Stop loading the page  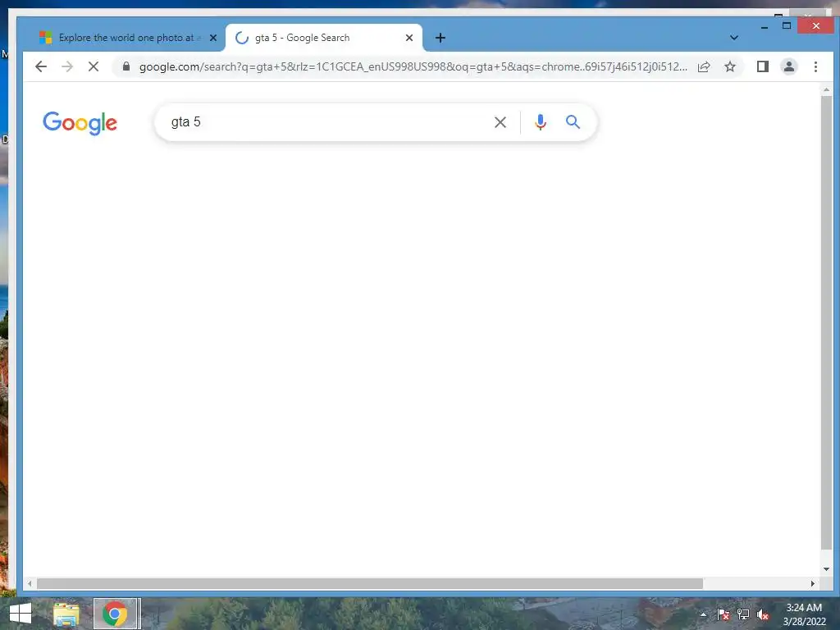click(94, 66)
